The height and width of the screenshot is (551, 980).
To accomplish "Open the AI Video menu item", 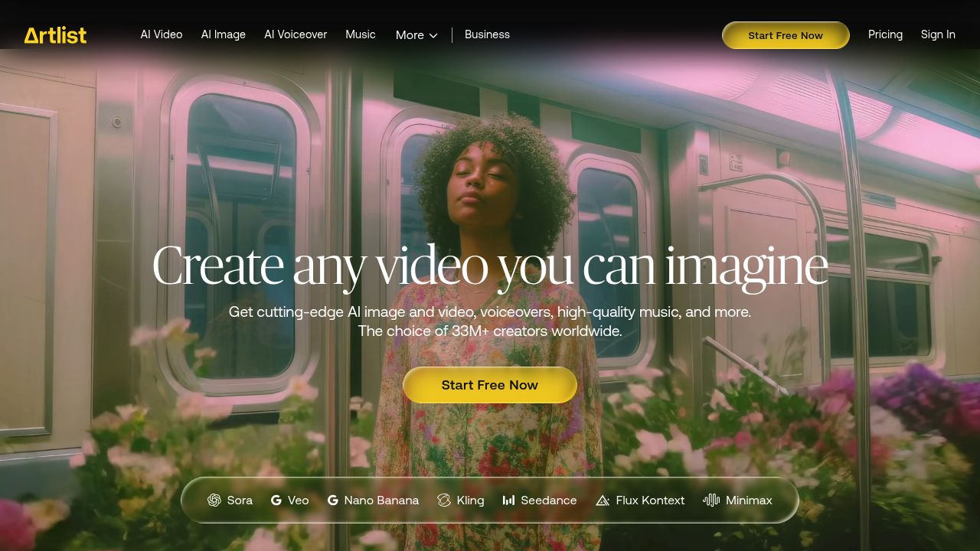I will coord(162,34).
